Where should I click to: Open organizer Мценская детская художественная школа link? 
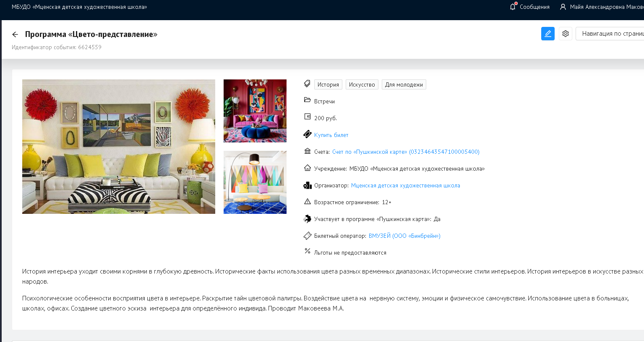[x=405, y=185]
